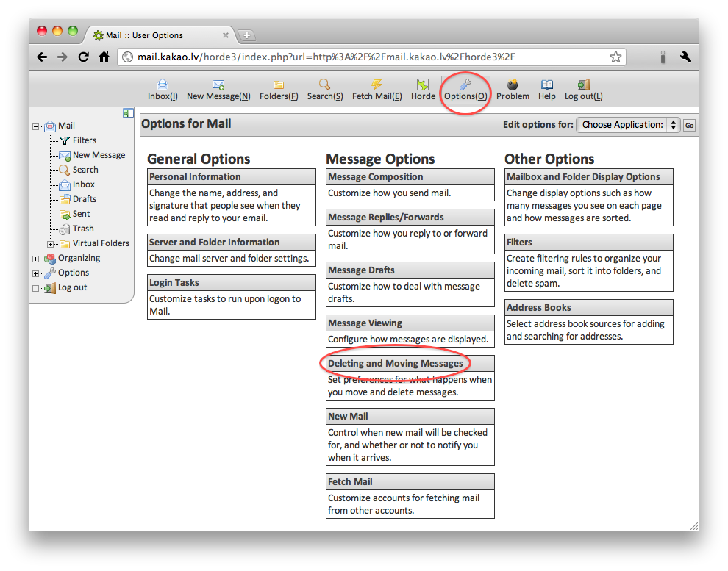This screenshot has width=728, height=571.
Task: Open Personal Information options
Action: (x=195, y=176)
